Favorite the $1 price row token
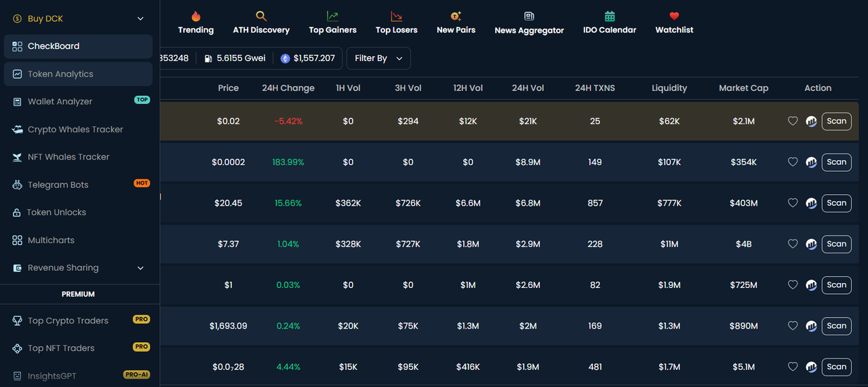This screenshot has width=868, height=387. tap(793, 285)
